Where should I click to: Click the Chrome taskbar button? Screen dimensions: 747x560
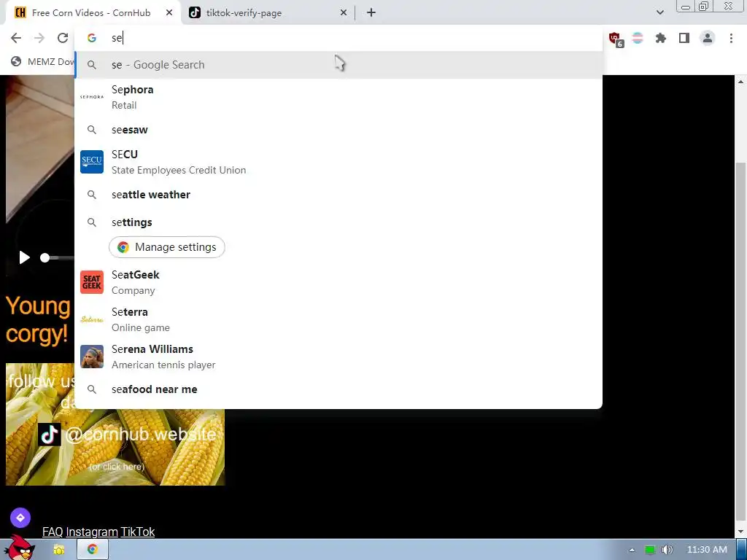point(93,550)
